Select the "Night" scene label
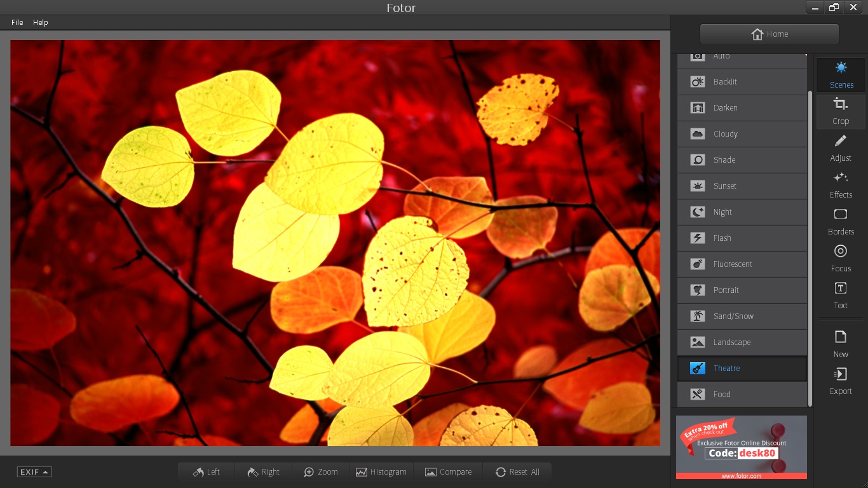 (722, 212)
